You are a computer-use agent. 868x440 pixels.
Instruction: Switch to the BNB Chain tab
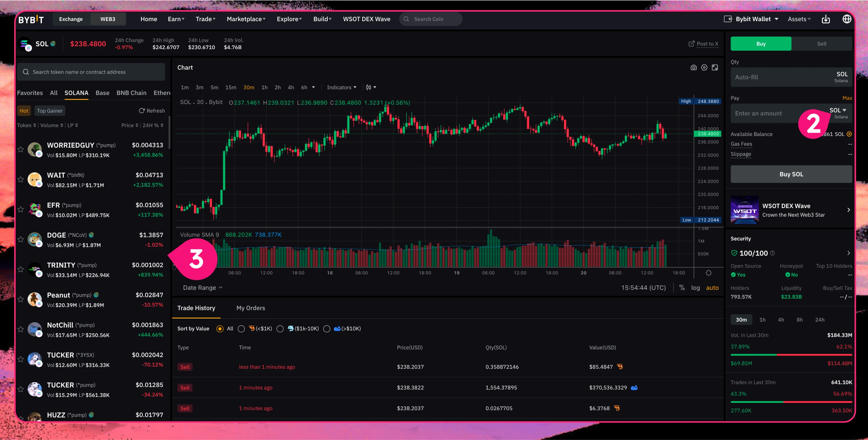(x=131, y=93)
